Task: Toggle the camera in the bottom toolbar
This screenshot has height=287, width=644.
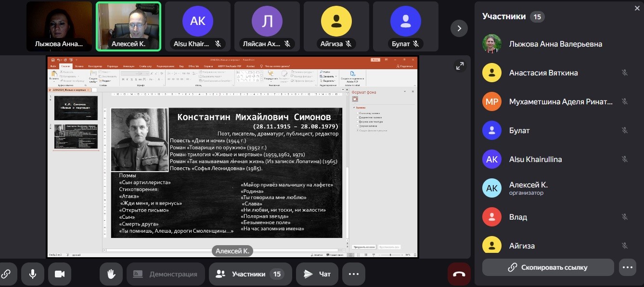Action: pyautogui.click(x=60, y=274)
